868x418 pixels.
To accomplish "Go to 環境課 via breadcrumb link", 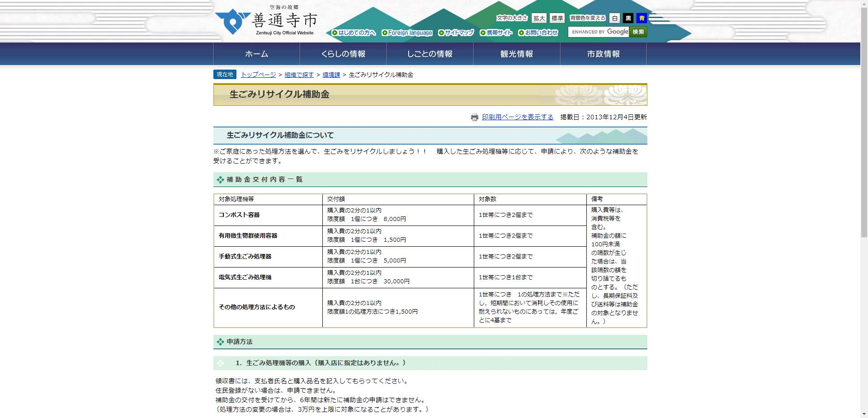I will pyautogui.click(x=331, y=75).
